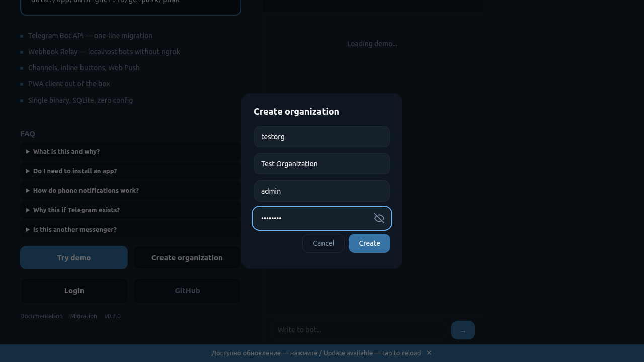Focus the admin username field
This screenshot has width=644, height=362.
click(322, 191)
